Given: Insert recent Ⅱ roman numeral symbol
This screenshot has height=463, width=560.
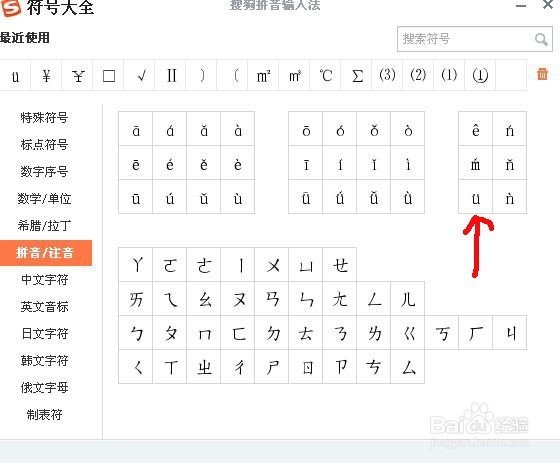Looking at the screenshot, I should (170, 75).
